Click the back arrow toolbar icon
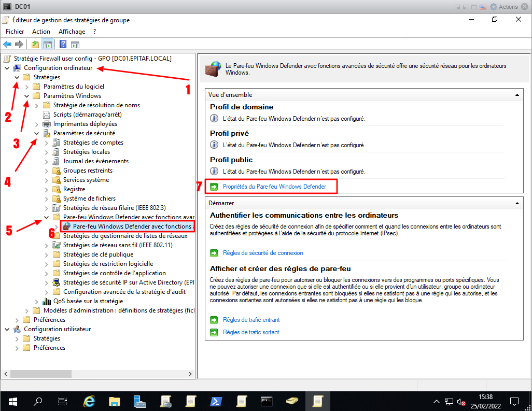Image resolution: width=532 pixels, height=411 pixels. click(7, 45)
